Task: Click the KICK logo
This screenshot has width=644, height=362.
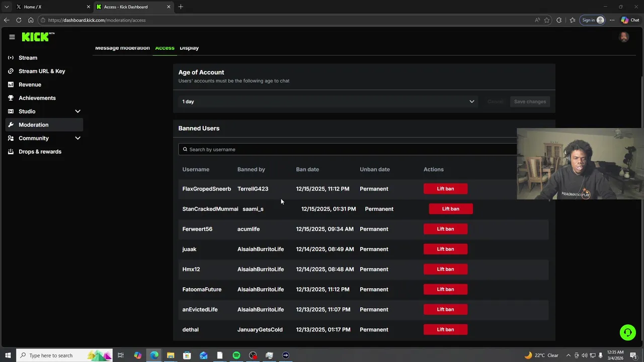Action: (x=38, y=37)
